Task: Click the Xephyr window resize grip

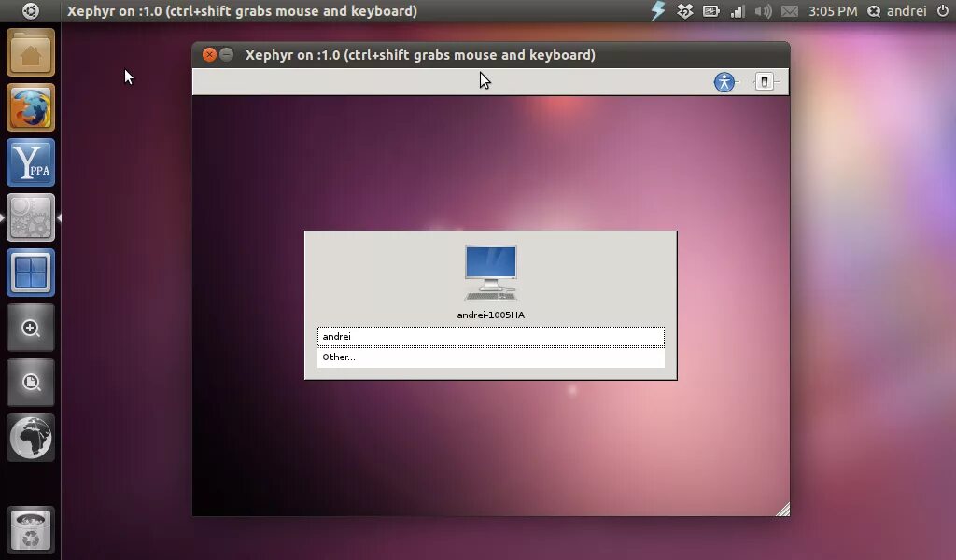Action: coord(783,510)
